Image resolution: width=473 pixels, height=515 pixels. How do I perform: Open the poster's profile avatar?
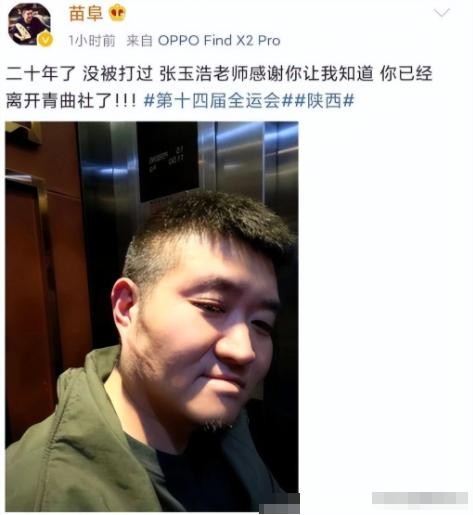pos(29,24)
